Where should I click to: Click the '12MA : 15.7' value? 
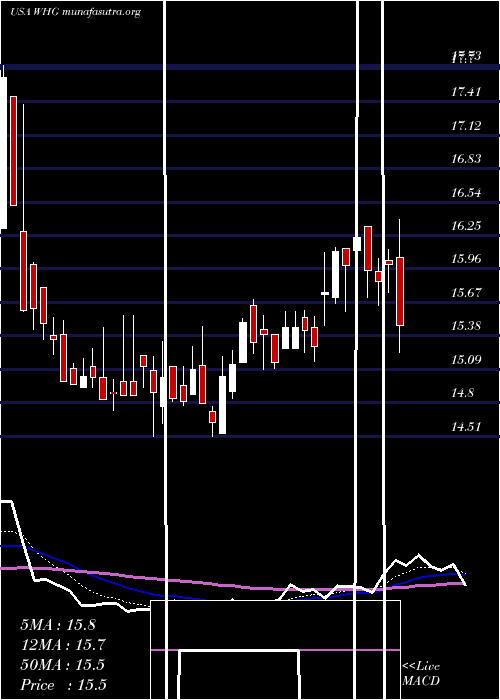tap(62, 645)
